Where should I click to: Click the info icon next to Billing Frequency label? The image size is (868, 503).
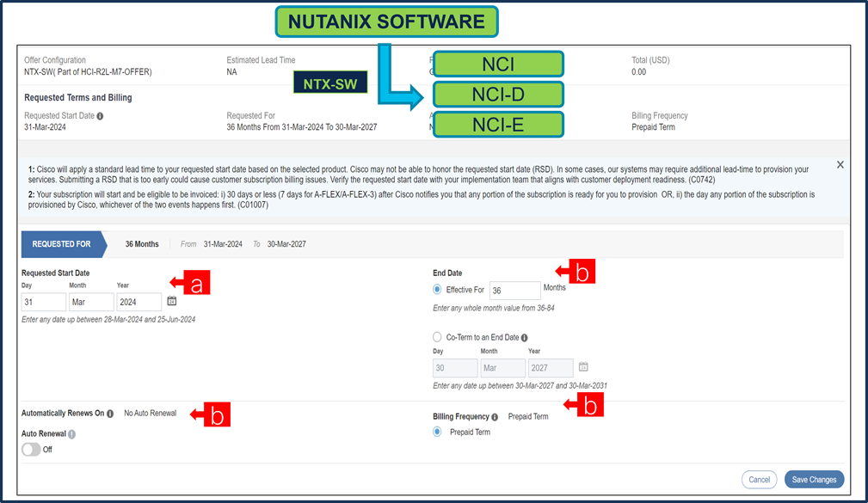click(495, 417)
